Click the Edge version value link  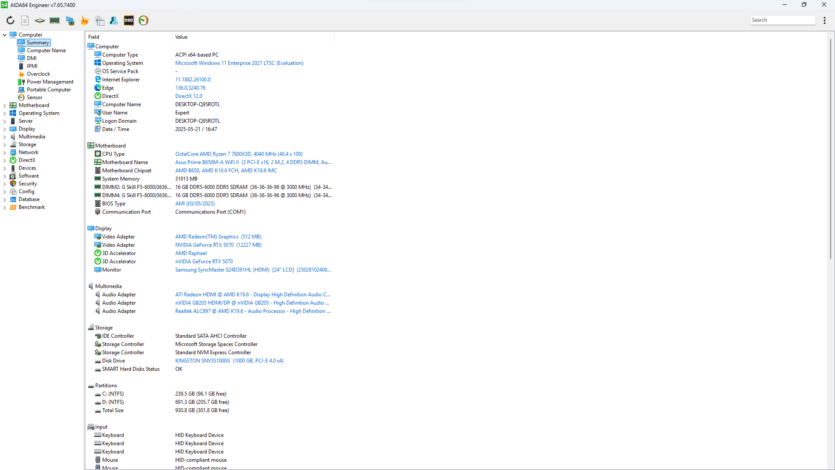point(190,88)
